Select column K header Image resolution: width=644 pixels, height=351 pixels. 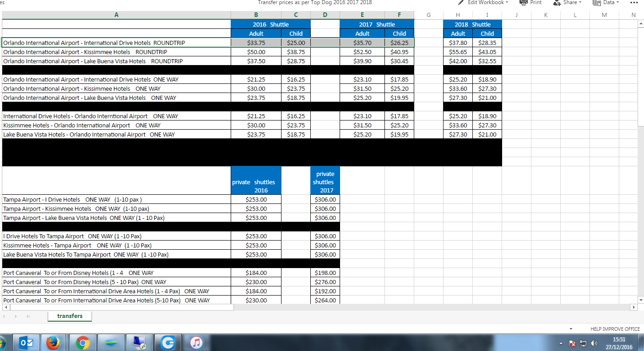click(546, 15)
